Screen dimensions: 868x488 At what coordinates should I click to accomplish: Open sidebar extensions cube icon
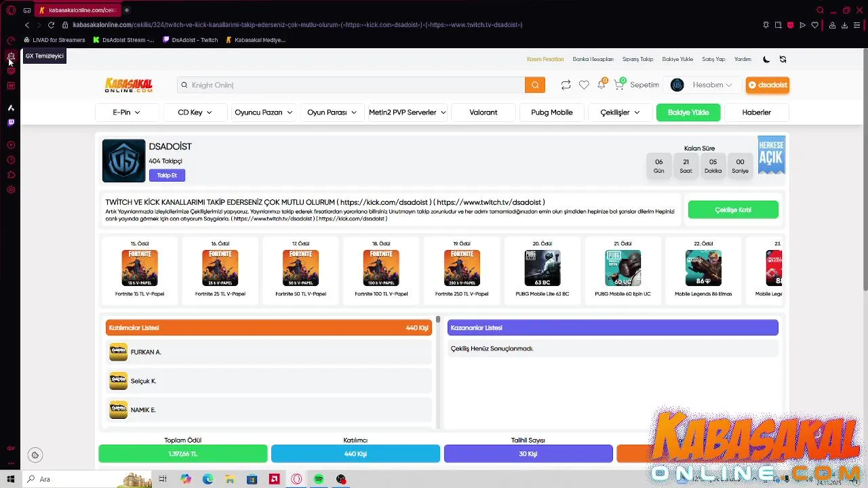11,175
